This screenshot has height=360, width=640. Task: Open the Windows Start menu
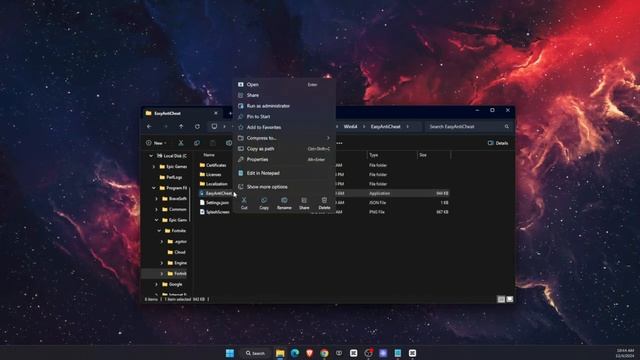click(230, 353)
